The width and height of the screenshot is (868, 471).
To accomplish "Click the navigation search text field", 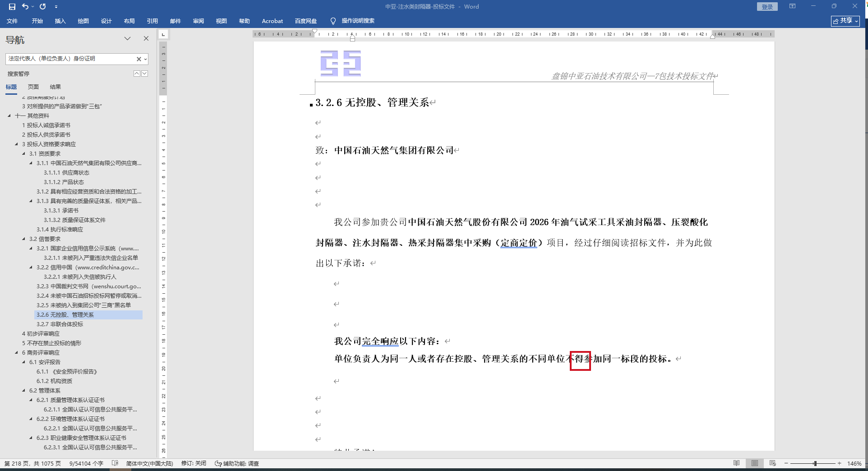I will tap(70, 59).
